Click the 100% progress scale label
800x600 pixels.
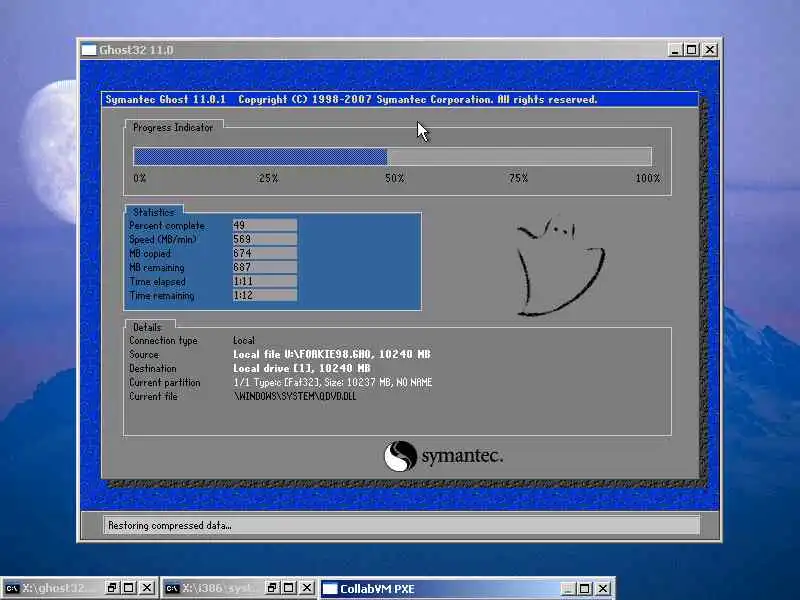click(x=648, y=178)
